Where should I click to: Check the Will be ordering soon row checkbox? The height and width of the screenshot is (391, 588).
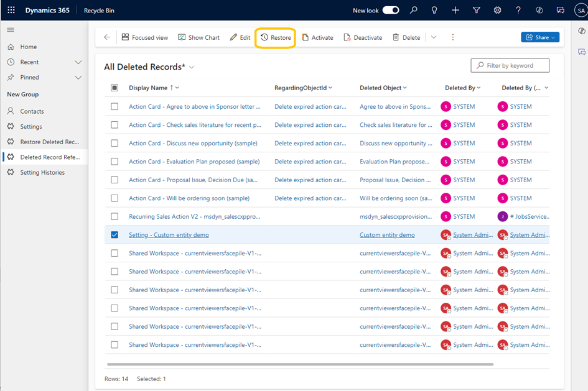[114, 198]
